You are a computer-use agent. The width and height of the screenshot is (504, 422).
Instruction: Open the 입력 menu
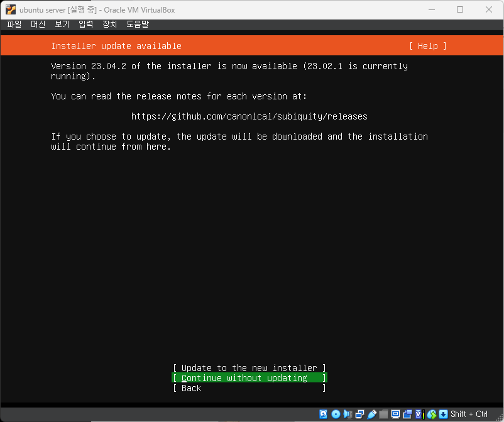coord(86,24)
